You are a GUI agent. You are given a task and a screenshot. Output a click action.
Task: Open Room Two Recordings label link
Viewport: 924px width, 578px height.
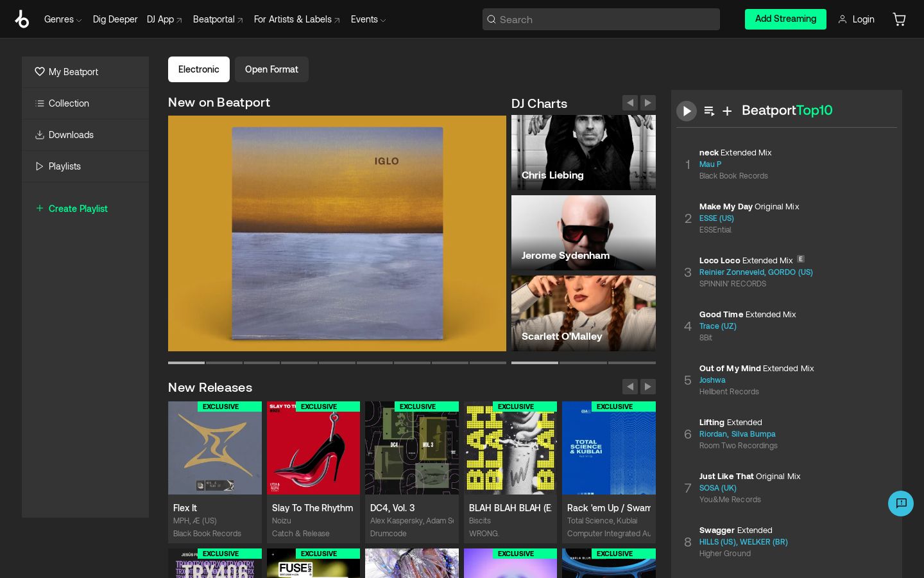click(x=739, y=446)
